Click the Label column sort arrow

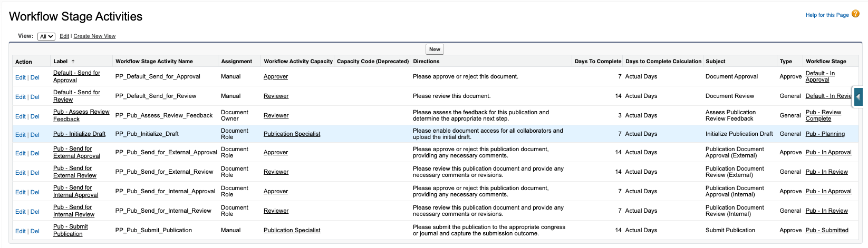73,61
